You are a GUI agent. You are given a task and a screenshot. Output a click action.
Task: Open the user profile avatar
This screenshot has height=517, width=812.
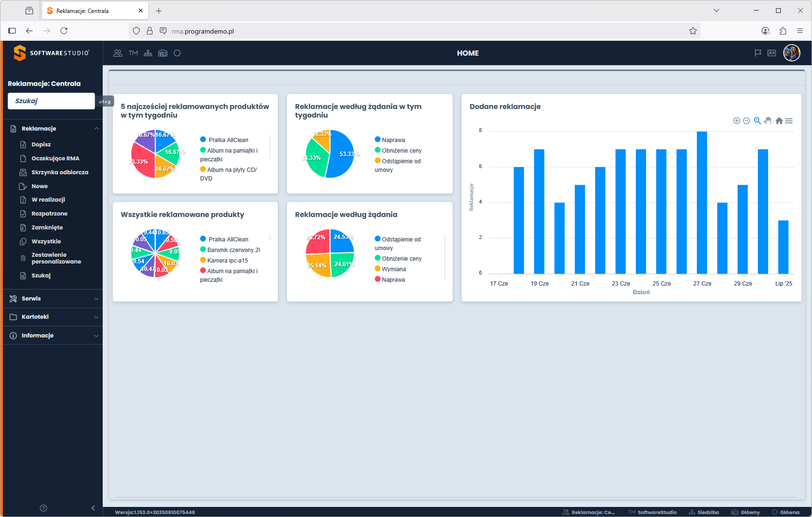[791, 53]
